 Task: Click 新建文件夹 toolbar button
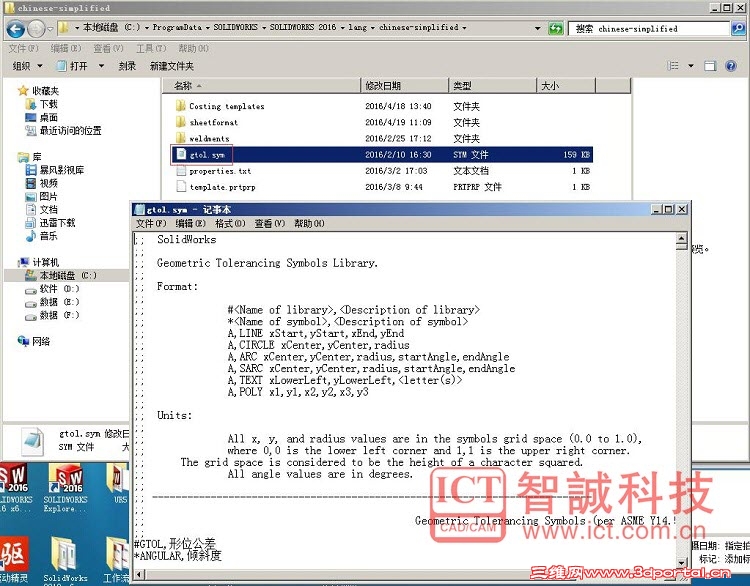172,66
